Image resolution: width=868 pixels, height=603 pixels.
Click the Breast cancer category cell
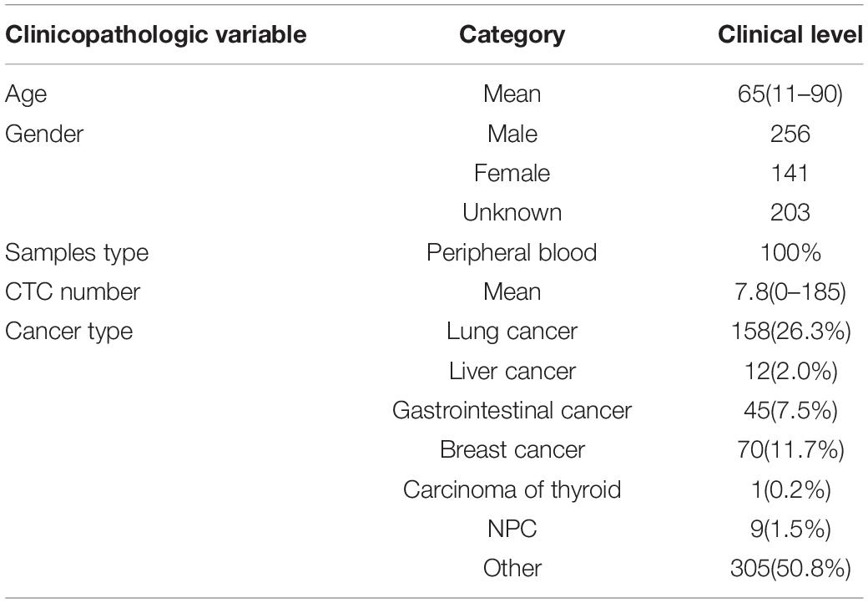512,449
